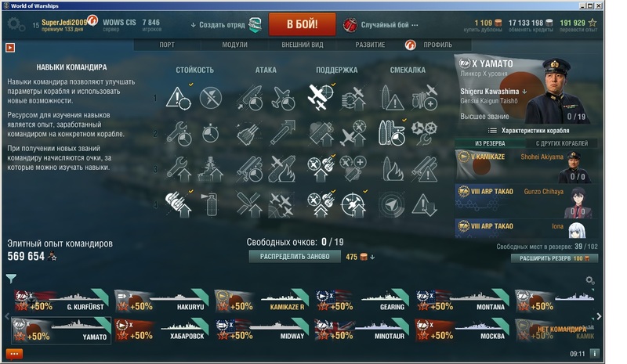This screenshot has width=627, height=364.
Task: Toggle the checked warning skill in Стойкость row one
Action: point(179,98)
